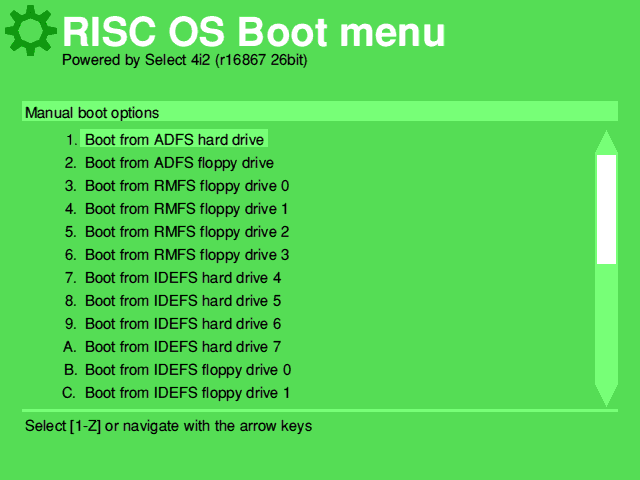Choose Boot from ADFS floppy drive
640x480 pixels.
click(x=179, y=163)
